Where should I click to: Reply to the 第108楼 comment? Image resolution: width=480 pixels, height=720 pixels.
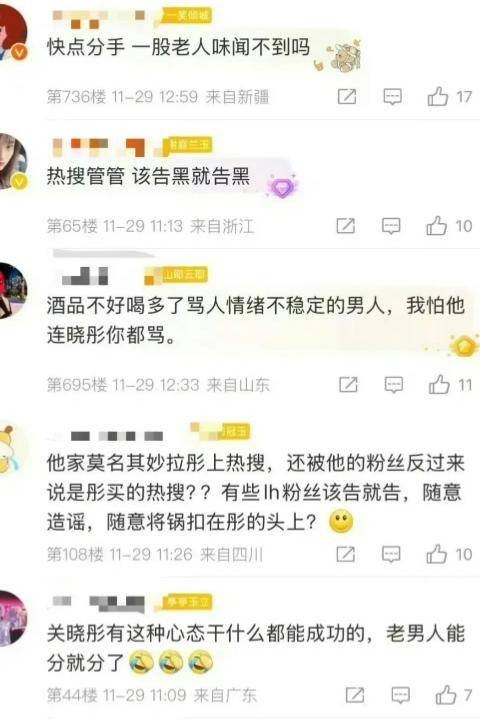391,554
